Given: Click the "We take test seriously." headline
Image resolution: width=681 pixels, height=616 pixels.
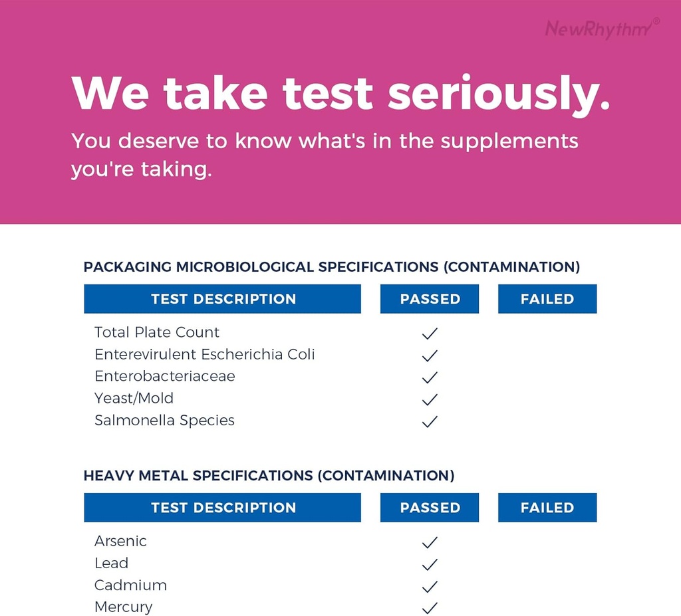Looking at the screenshot, I should click(x=340, y=93).
